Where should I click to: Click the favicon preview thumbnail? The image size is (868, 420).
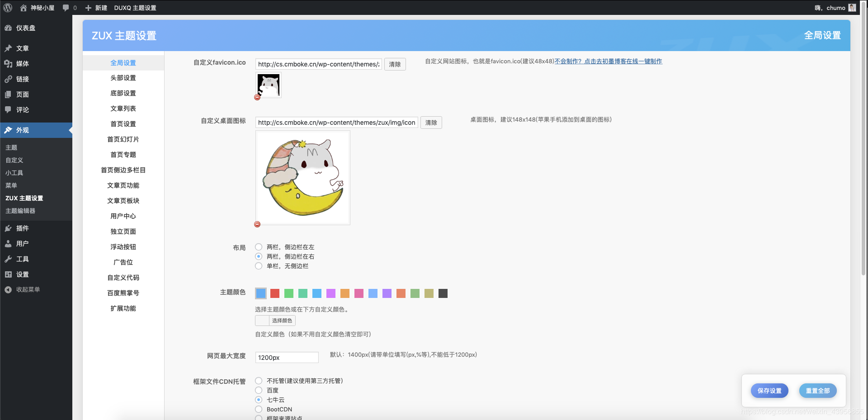269,85
